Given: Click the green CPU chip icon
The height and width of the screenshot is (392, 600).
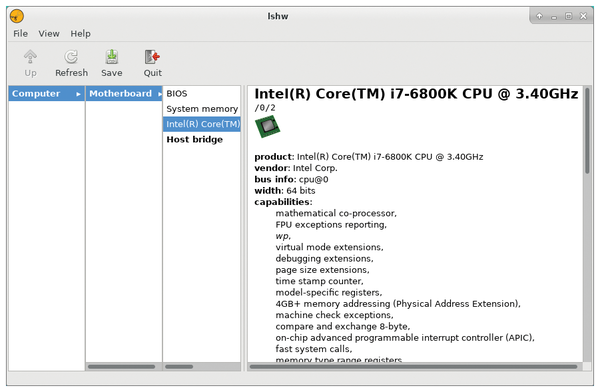Looking at the screenshot, I should pos(267,126).
